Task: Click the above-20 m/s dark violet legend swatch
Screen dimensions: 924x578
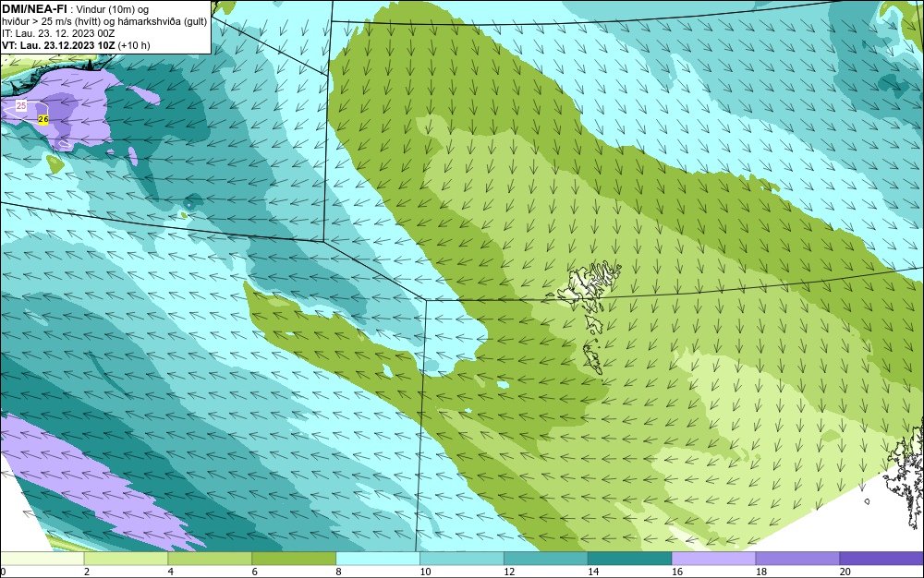Action: [881, 558]
